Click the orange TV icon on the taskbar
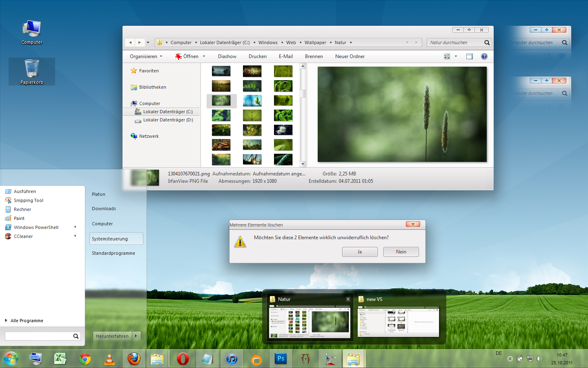This screenshot has height=368, width=588. [x=256, y=359]
